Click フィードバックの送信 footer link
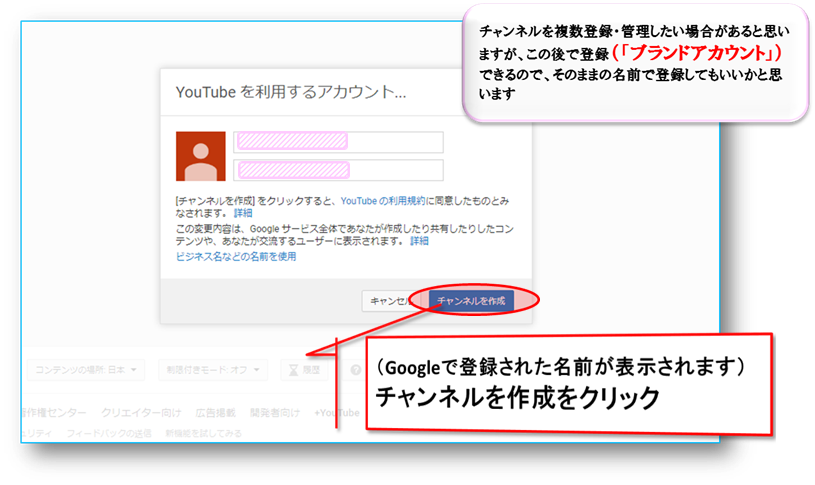815x485 pixels. tap(109, 433)
